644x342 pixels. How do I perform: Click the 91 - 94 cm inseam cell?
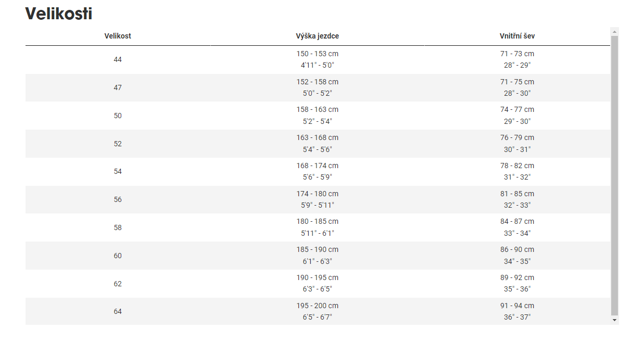click(517, 306)
